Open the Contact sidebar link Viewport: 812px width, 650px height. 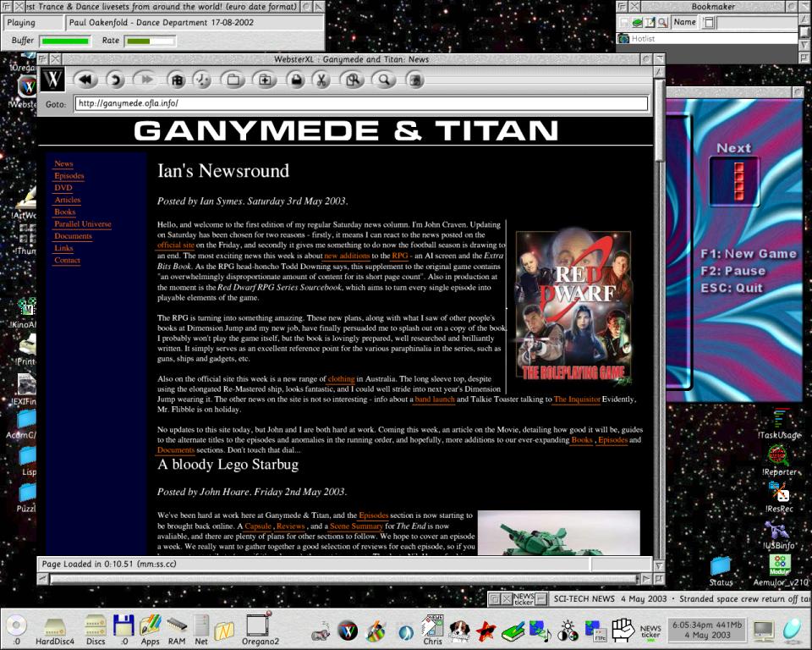68,260
